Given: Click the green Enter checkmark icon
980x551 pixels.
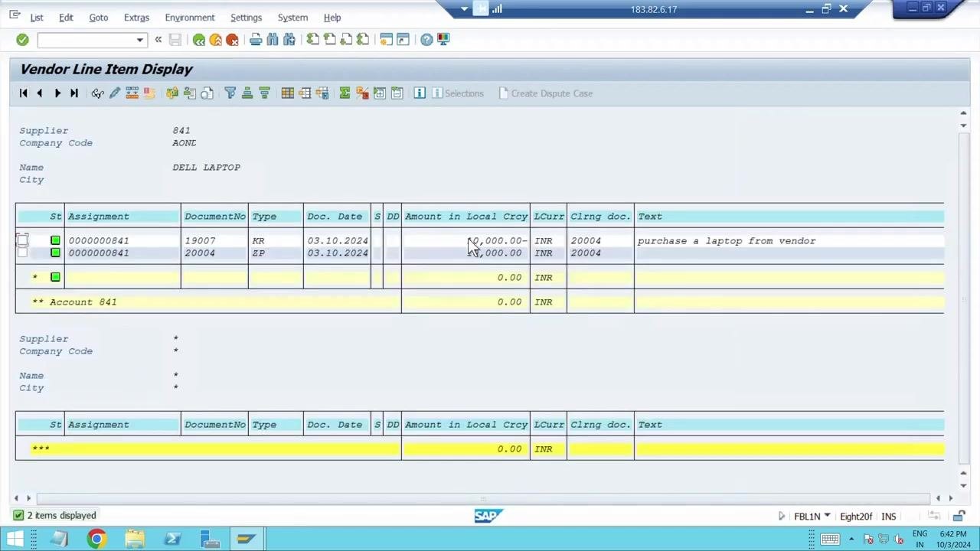Looking at the screenshot, I should (22, 40).
